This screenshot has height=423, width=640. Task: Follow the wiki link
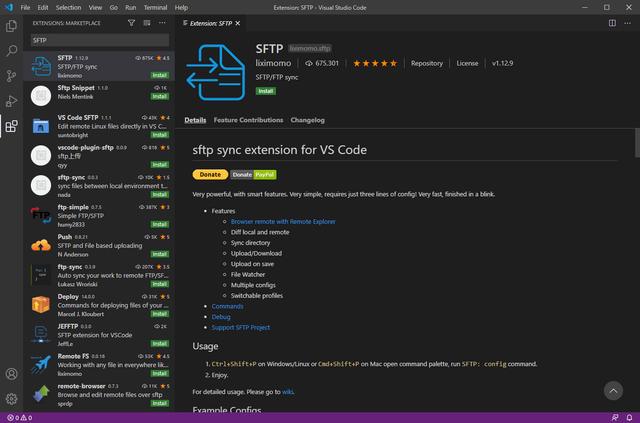(x=287, y=392)
